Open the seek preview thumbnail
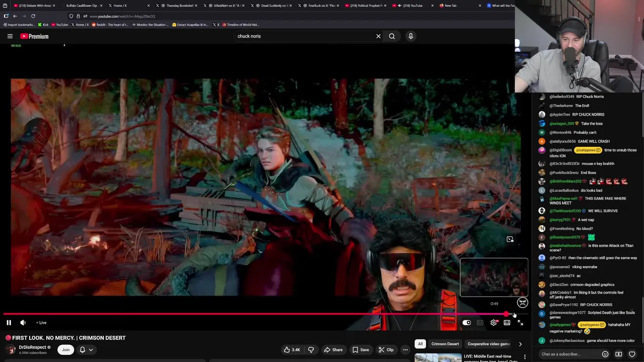This screenshot has height=362, width=644. (x=494, y=278)
